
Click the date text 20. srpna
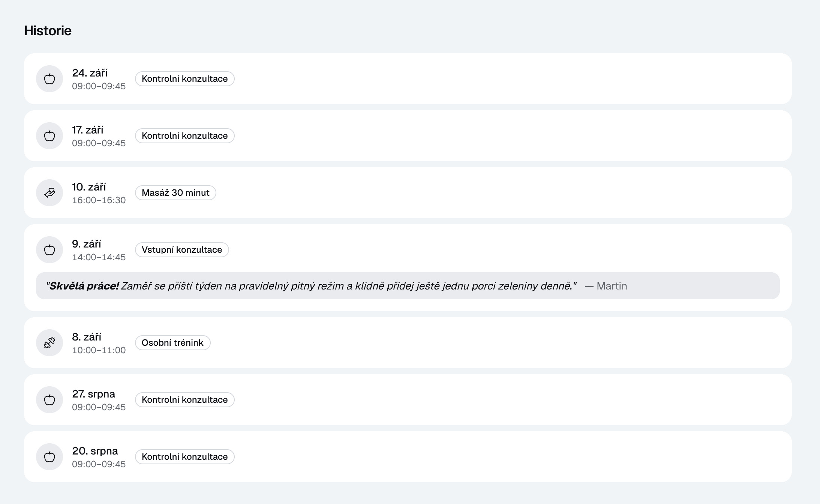point(95,451)
